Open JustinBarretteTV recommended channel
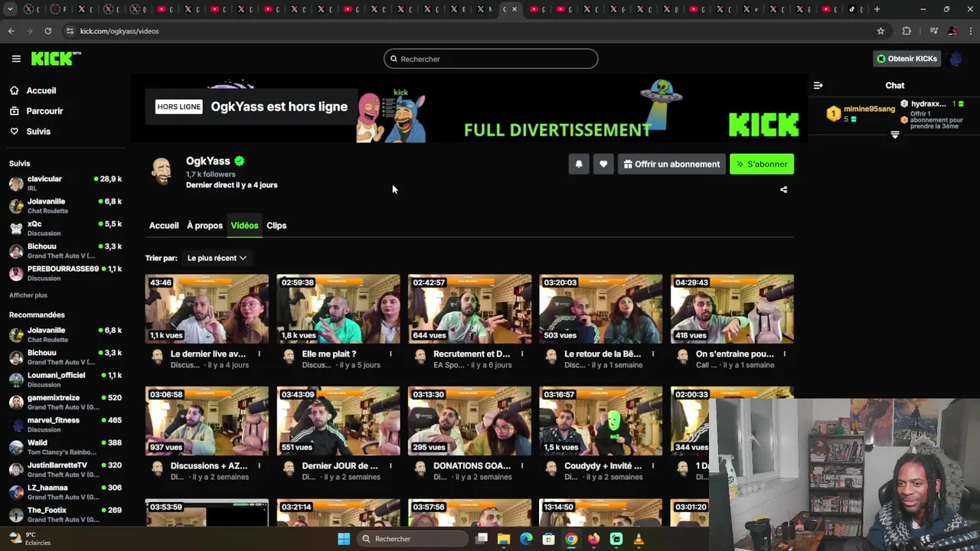This screenshot has width=980, height=551. (x=65, y=469)
